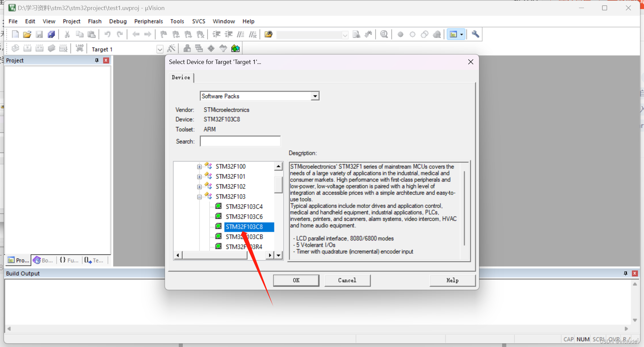Switch to Templates tab in Project panel

94,260
